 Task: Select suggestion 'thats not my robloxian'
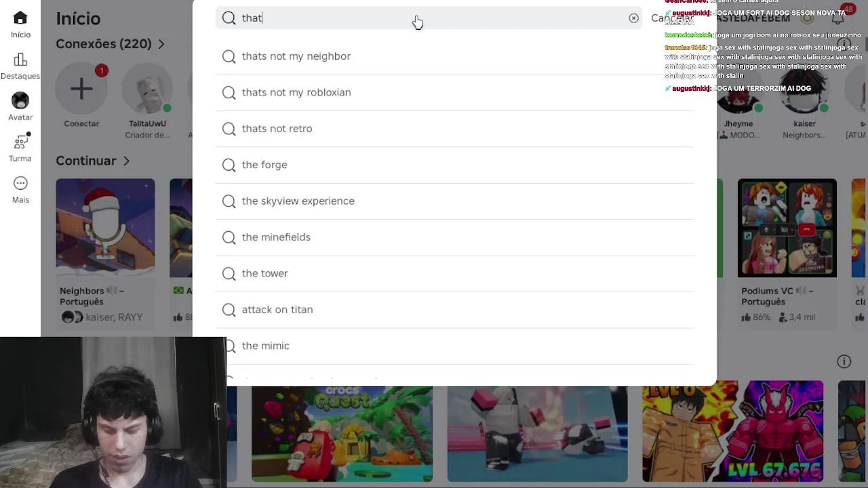pyautogui.click(x=454, y=92)
